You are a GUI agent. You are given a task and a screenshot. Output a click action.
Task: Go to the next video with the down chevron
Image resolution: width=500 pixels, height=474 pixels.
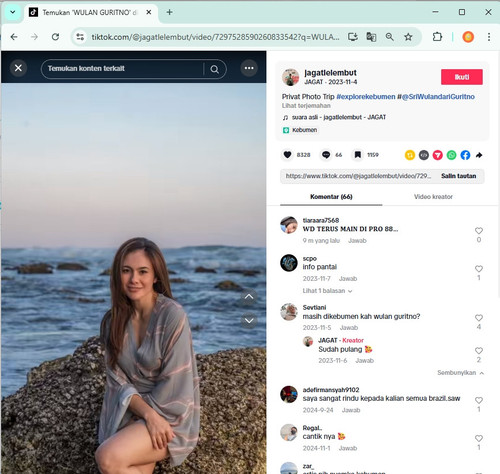(249, 321)
